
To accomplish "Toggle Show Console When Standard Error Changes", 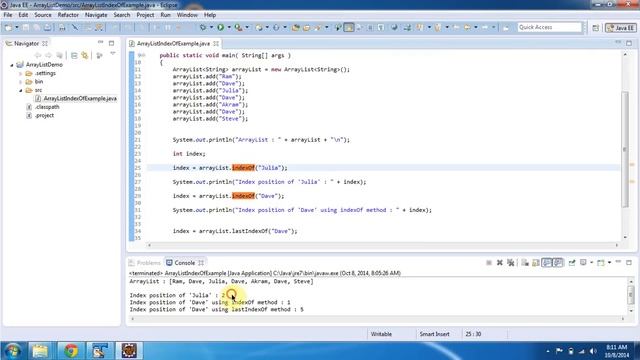I will point(558,263).
